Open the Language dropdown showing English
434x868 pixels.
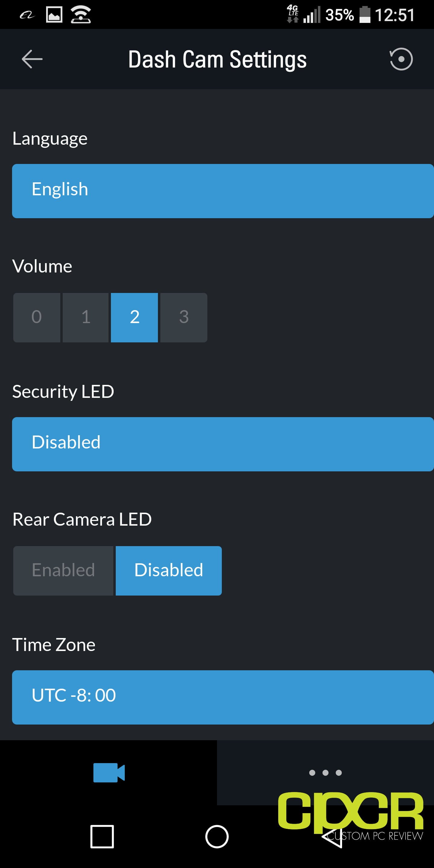[223, 191]
